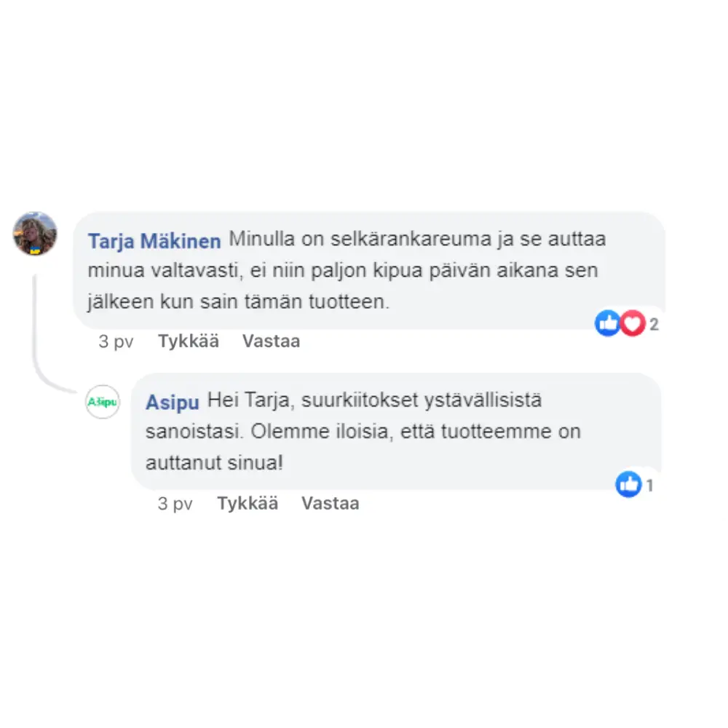
Task: Click the reply thread connector line
Action: pos(47,339)
